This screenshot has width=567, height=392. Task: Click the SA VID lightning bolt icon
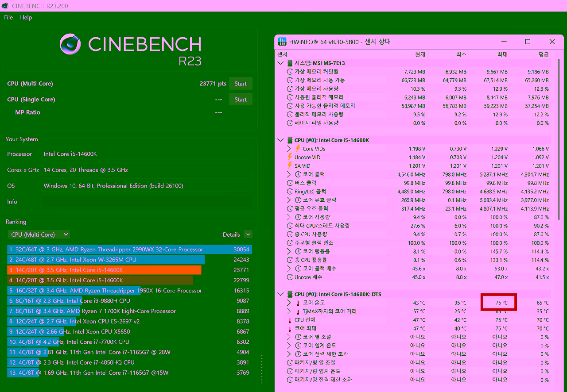tap(290, 166)
